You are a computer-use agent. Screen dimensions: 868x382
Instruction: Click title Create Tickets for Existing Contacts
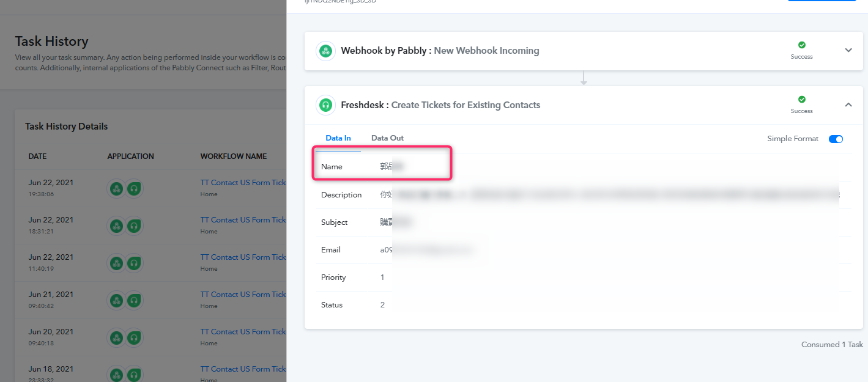466,105
